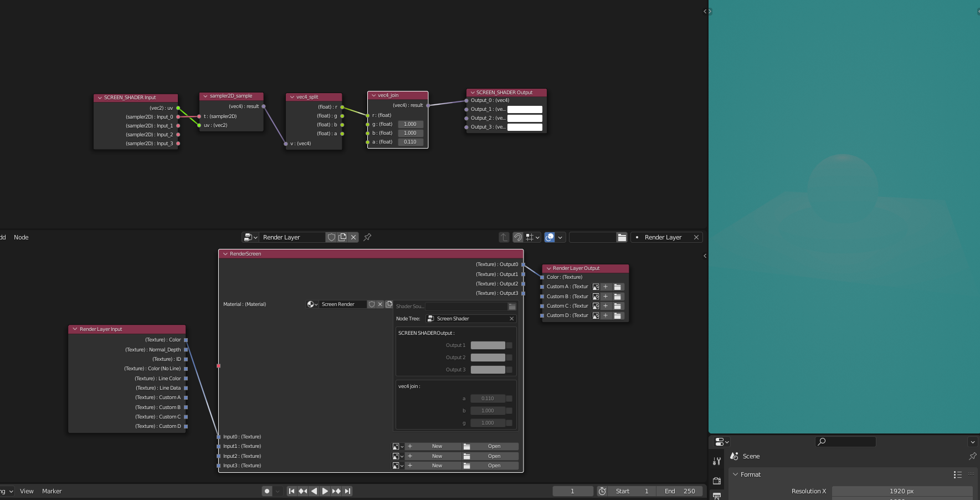Image resolution: width=980 pixels, height=500 pixels.
Task: Click the New button for Input1 texture
Action: (437, 446)
